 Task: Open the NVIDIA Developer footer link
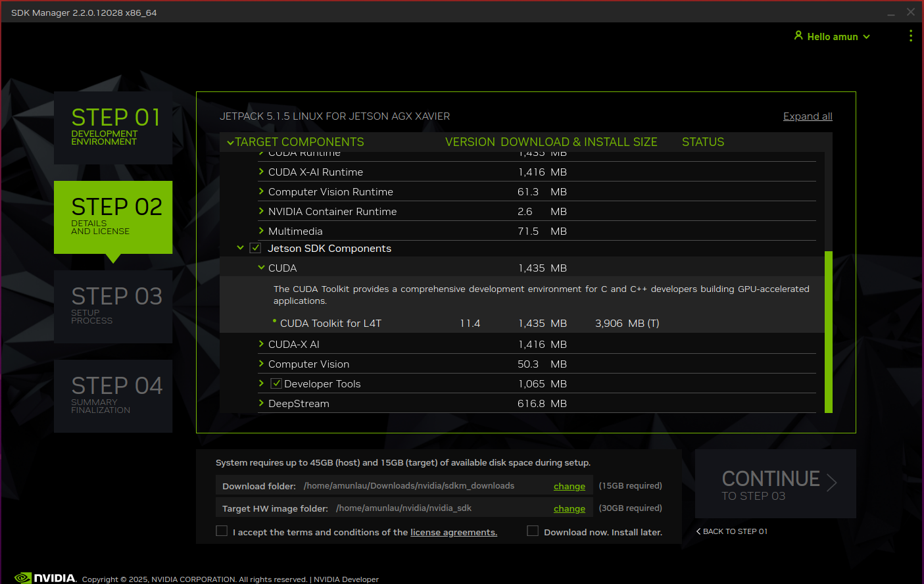click(x=346, y=579)
